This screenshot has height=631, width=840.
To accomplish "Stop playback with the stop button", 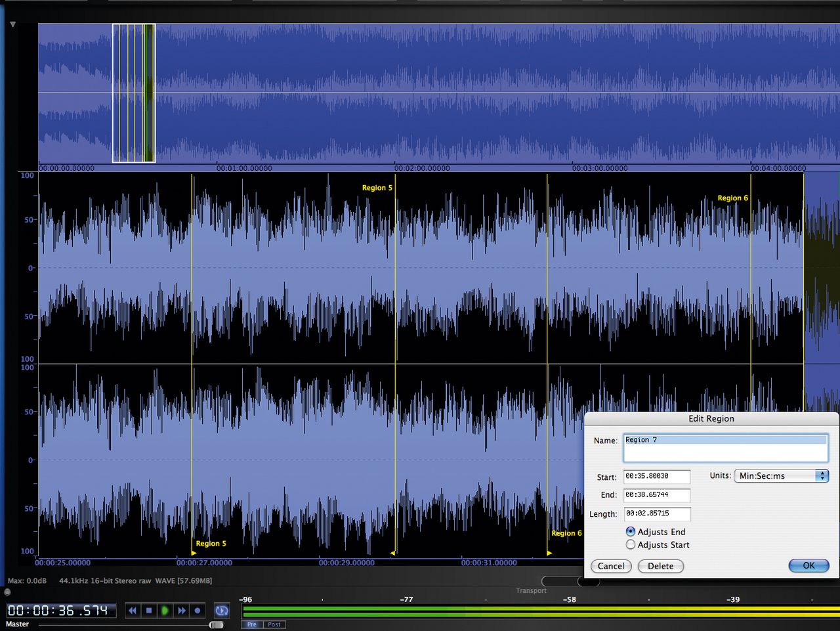I will [149, 611].
